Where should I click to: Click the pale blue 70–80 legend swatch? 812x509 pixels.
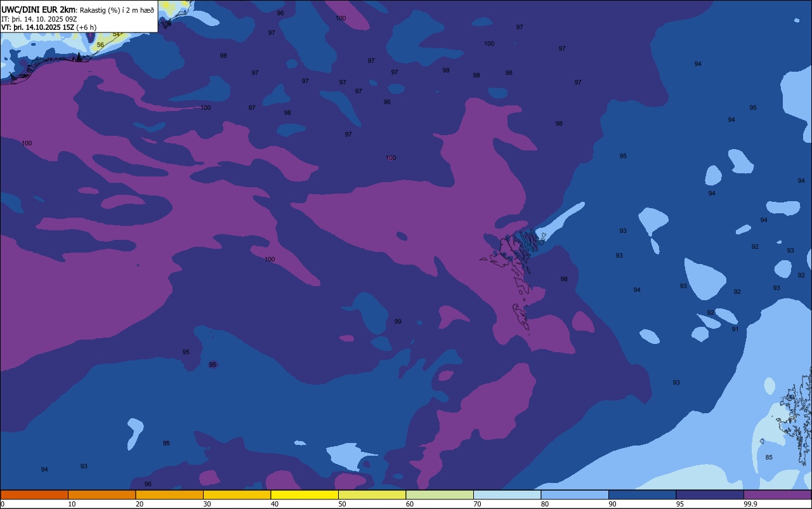point(507,494)
